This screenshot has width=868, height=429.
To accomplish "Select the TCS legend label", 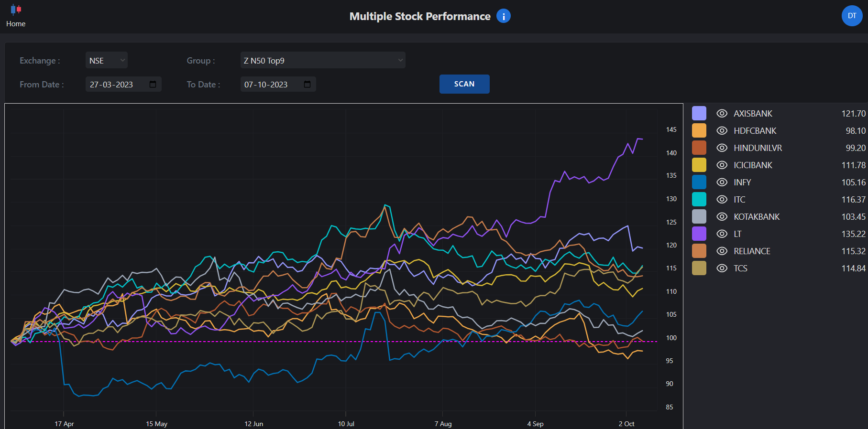I will pos(740,268).
